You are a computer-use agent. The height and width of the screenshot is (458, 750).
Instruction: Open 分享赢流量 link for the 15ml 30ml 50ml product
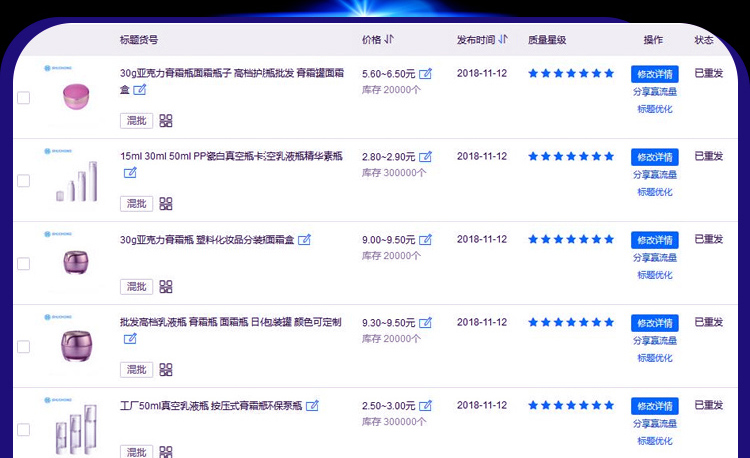point(654,175)
